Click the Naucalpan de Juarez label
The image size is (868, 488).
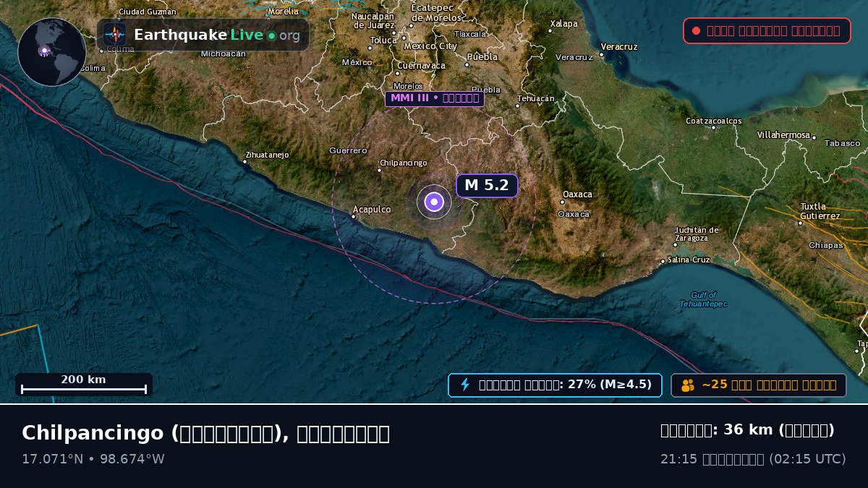coord(374,20)
